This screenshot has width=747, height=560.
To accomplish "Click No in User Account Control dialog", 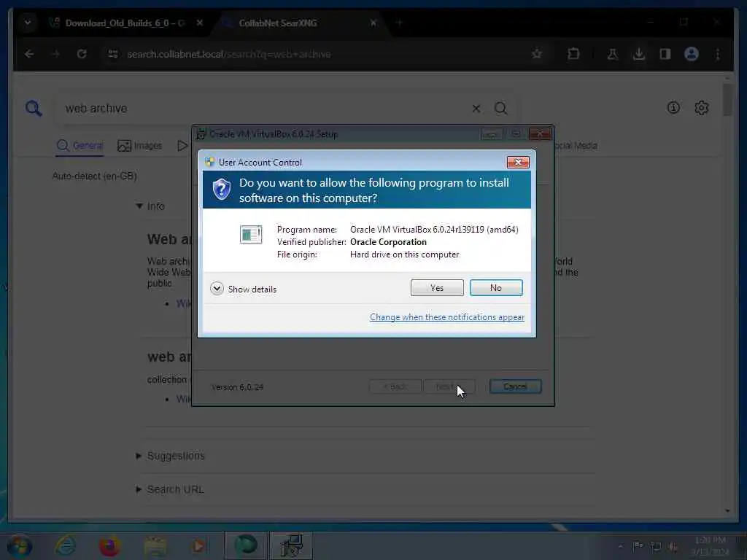I will 496,287.
